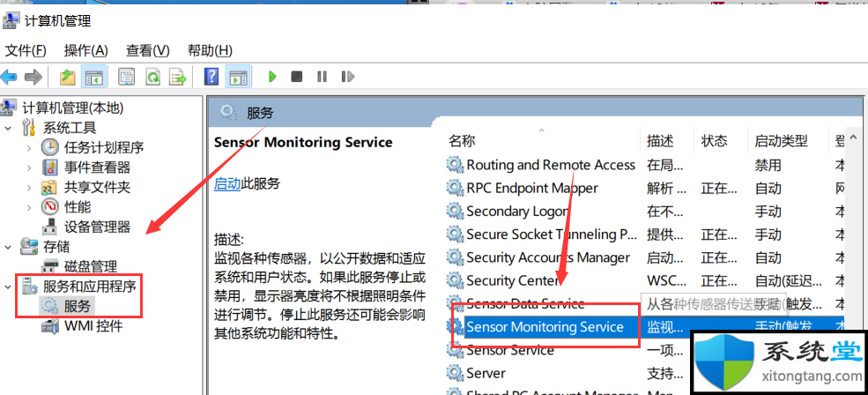
Task: Stop service with square stop icon
Action: [297, 77]
